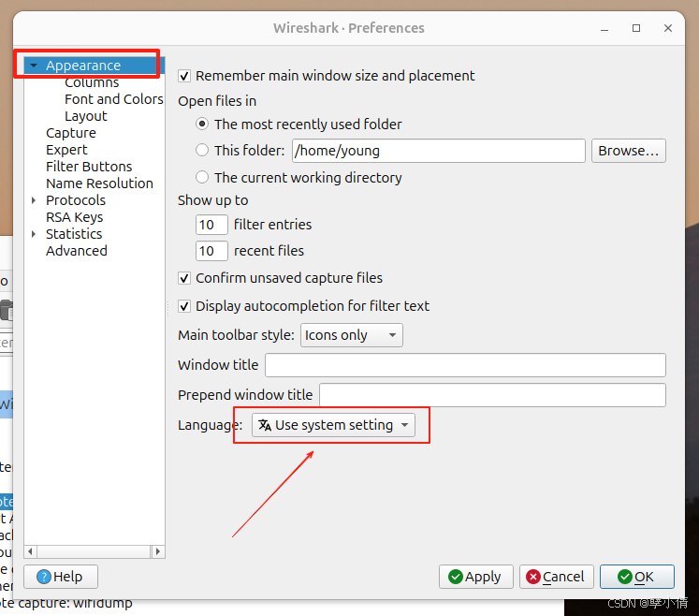This screenshot has height=616, width=699.
Task: Open the Columns preferences page
Action: coord(92,82)
